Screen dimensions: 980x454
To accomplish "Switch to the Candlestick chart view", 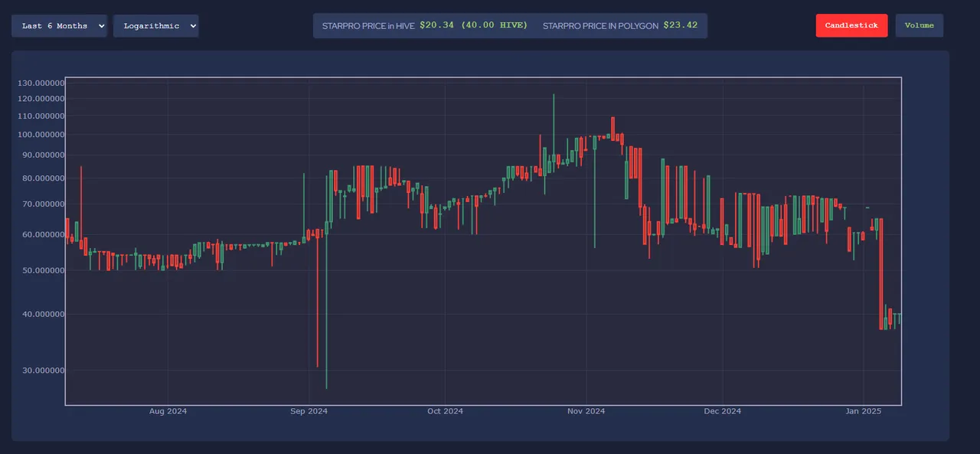I will point(851,25).
